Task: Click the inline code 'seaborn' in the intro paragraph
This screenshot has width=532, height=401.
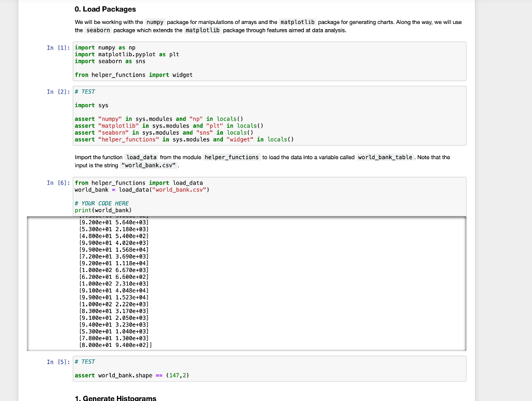Action: pos(98,30)
